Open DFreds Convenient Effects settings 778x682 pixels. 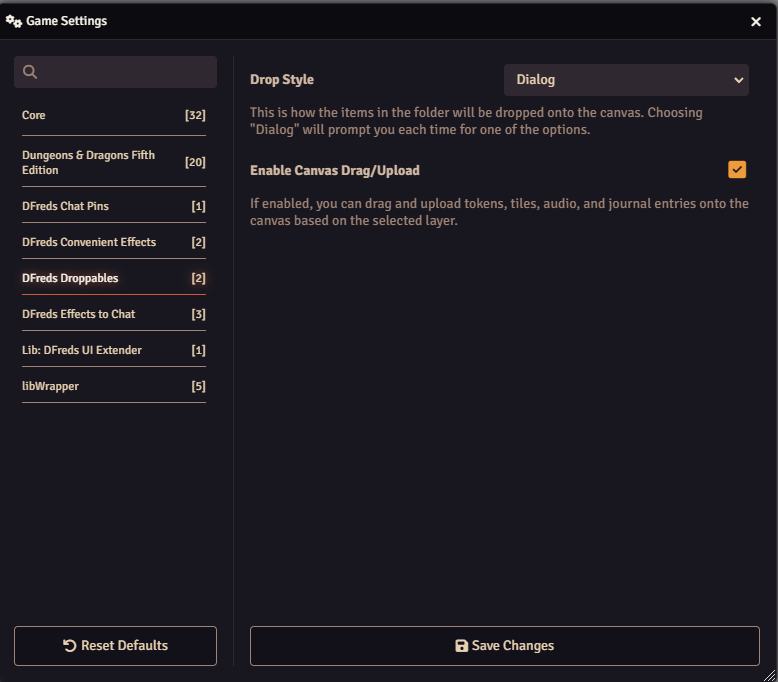(x=113, y=242)
